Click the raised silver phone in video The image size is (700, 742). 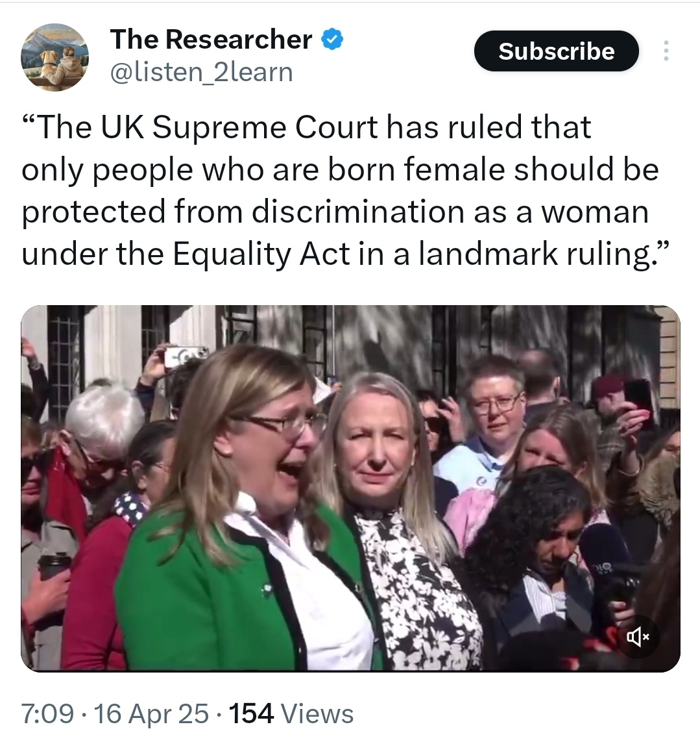[x=186, y=355]
